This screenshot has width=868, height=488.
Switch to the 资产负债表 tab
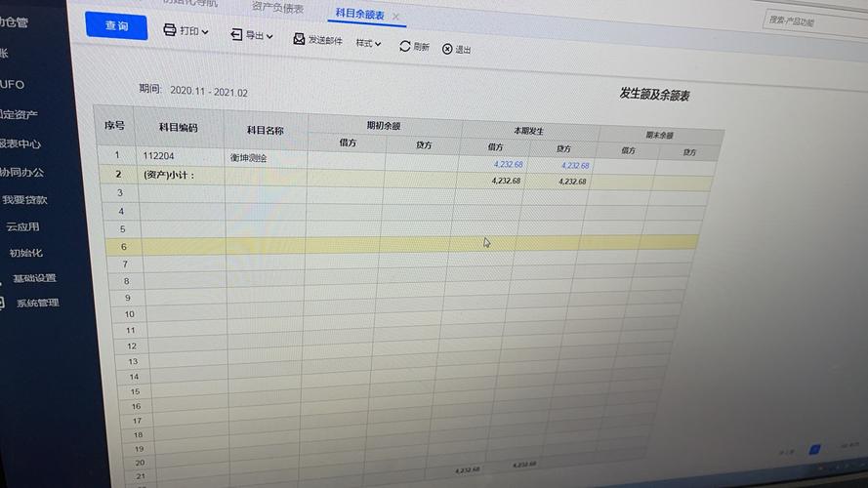(x=277, y=8)
